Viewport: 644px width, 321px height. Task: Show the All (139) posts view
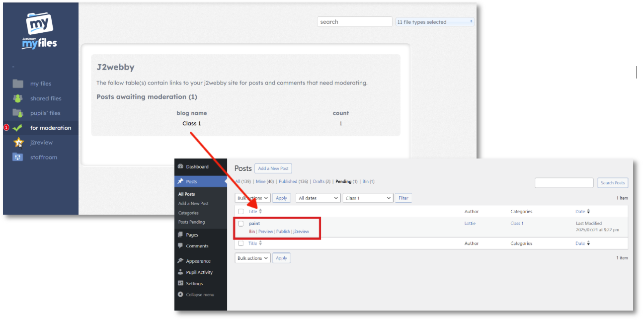(243, 181)
